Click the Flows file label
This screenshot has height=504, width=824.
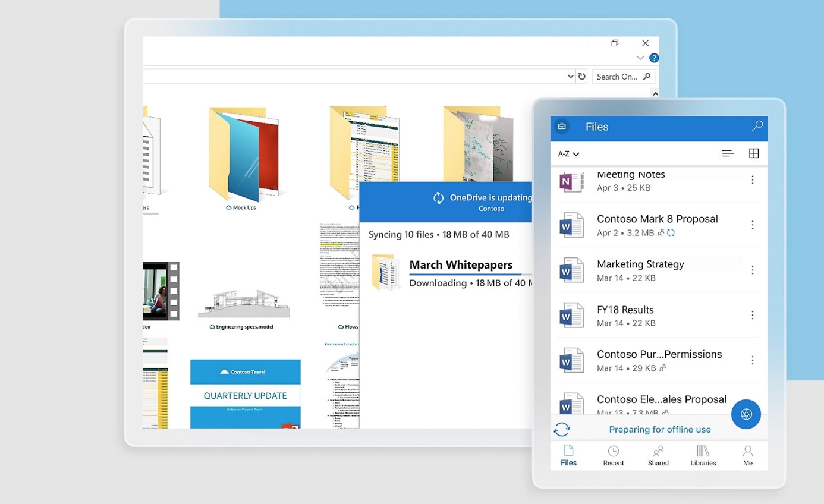pos(348,327)
